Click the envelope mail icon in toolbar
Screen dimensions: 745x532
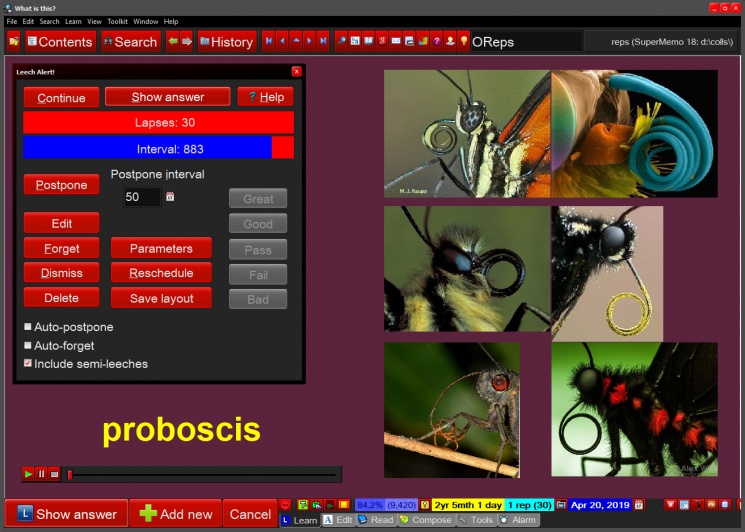pos(396,41)
